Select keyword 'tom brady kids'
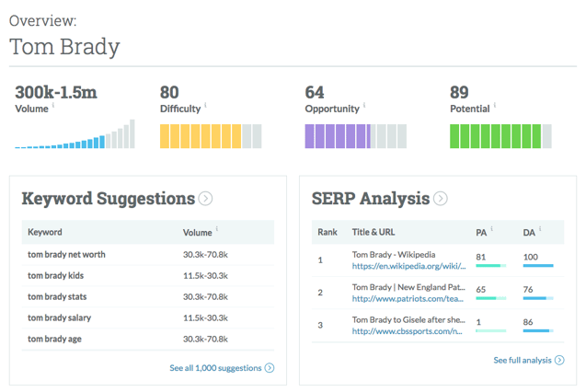Screen dimensions: 586x392 point(56,276)
